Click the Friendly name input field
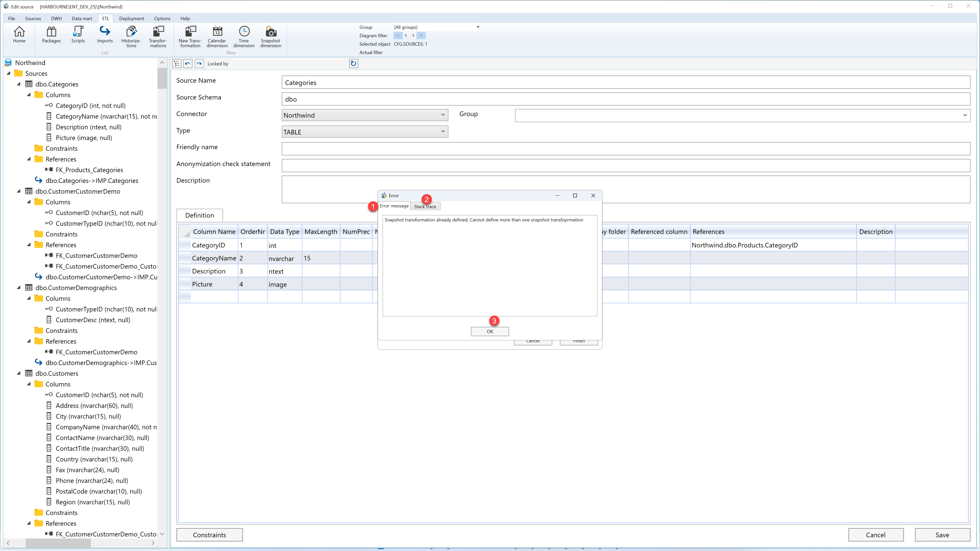This screenshot has height=551, width=980. [626, 149]
